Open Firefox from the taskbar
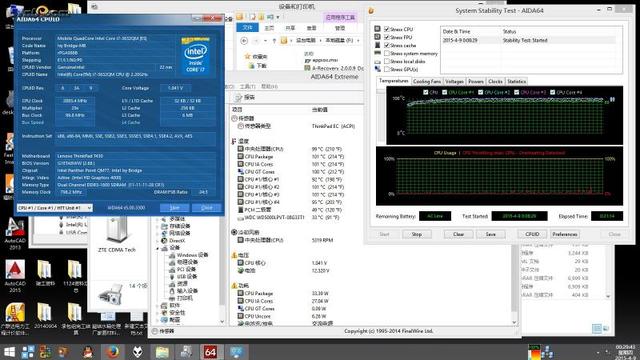The height and width of the screenshot is (360, 640). click(112, 352)
